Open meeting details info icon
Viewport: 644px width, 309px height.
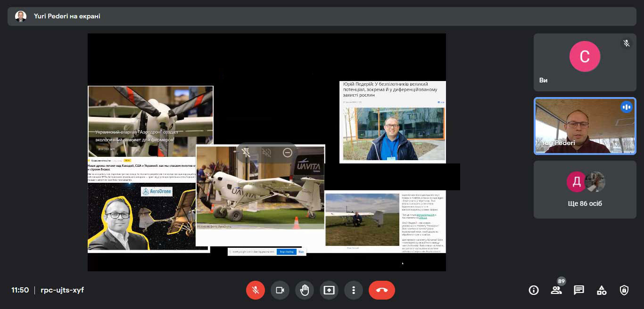534,290
